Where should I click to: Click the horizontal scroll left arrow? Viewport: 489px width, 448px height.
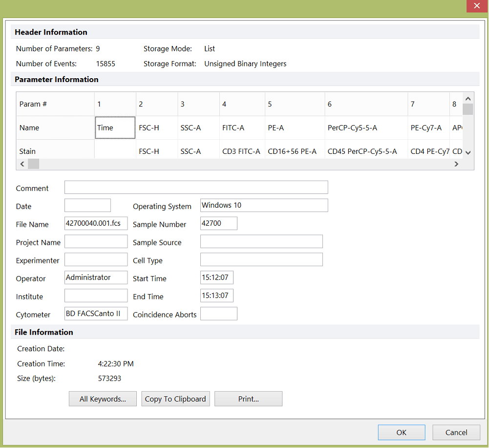[x=22, y=164]
